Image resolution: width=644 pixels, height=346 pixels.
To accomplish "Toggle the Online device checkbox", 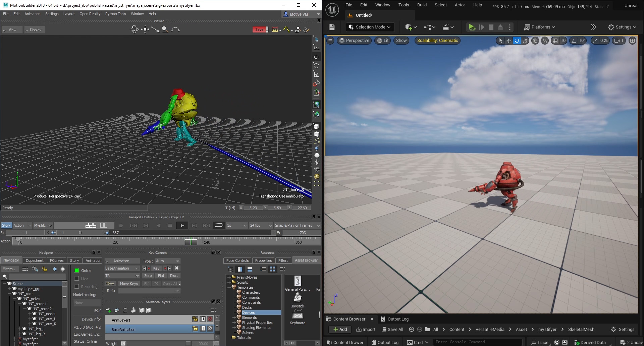I will (x=77, y=271).
